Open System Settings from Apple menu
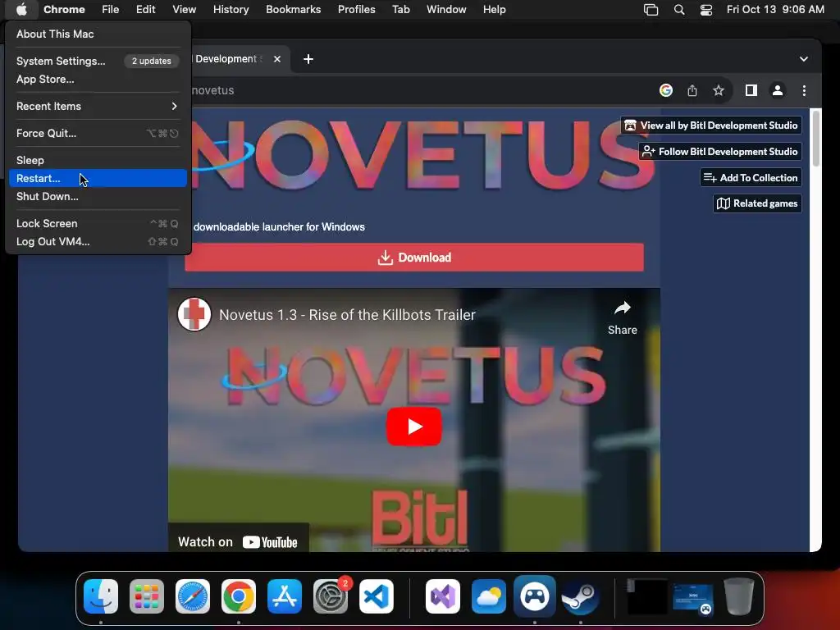Screen dimensions: 840x630 [98, 61]
